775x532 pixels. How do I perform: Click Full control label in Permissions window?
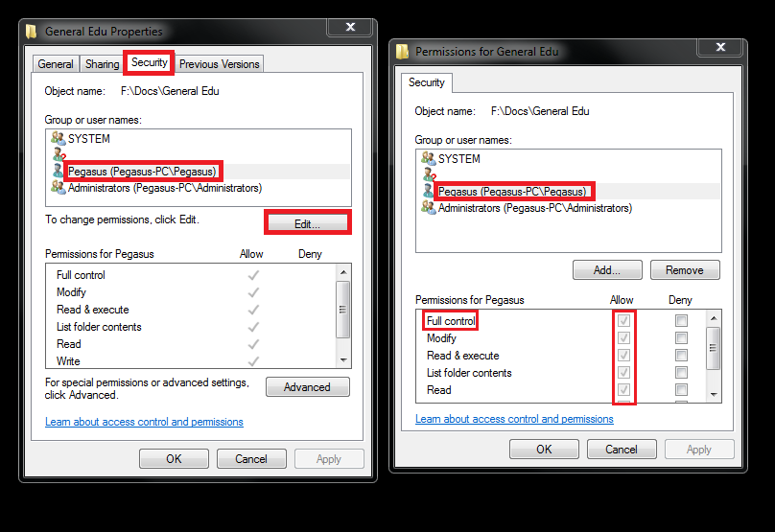coord(451,321)
